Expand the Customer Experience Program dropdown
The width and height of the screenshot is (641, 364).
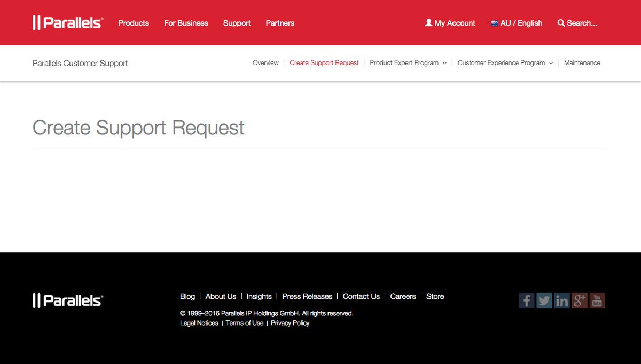click(x=551, y=63)
